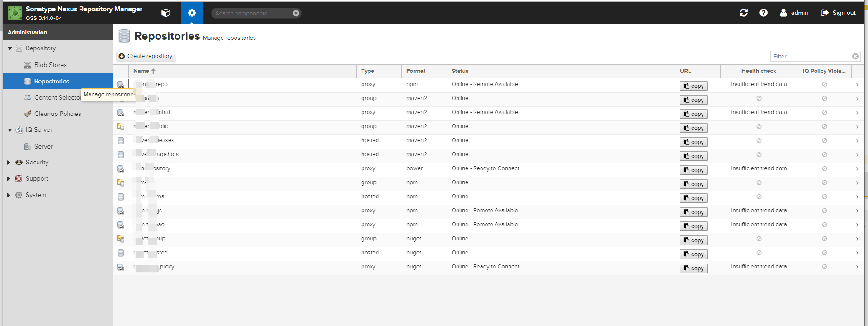Open Content Selectors in the sidebar
This screenshot has width=868, height=326.
[58, 97]
